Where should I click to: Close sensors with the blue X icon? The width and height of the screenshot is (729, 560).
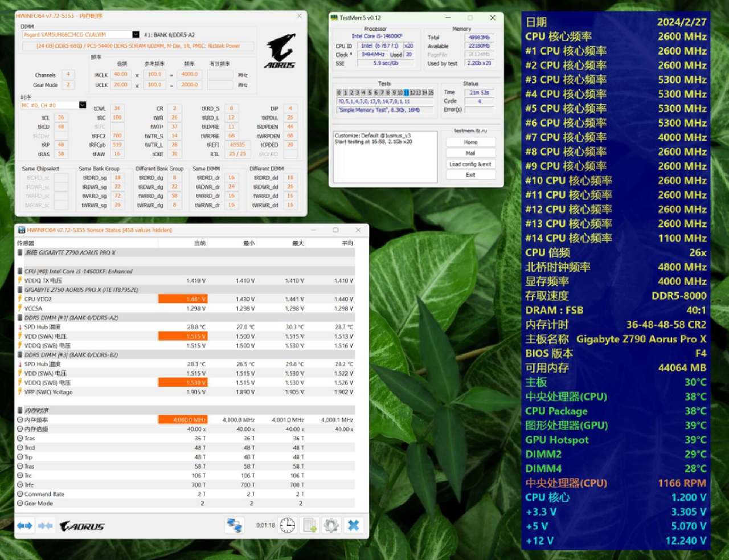354,525
